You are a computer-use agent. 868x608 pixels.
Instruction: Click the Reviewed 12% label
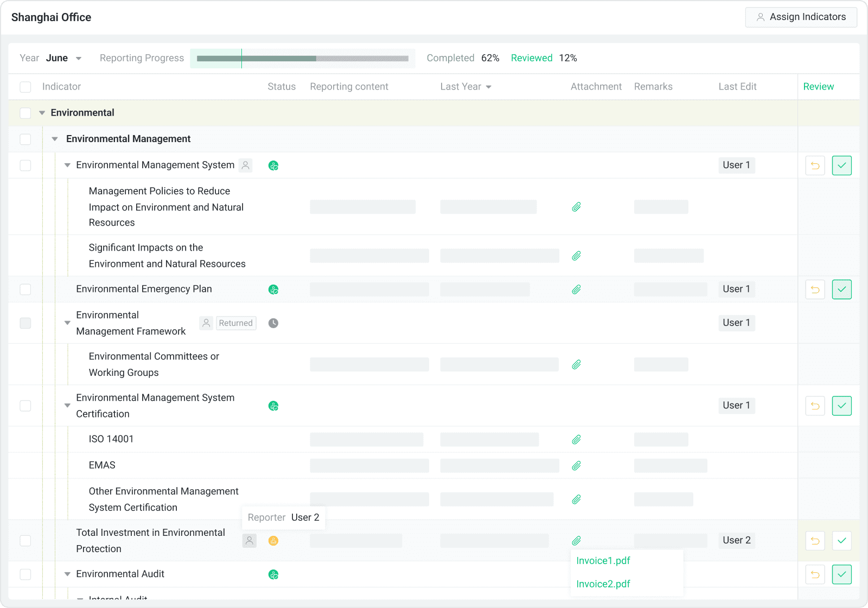544,58
